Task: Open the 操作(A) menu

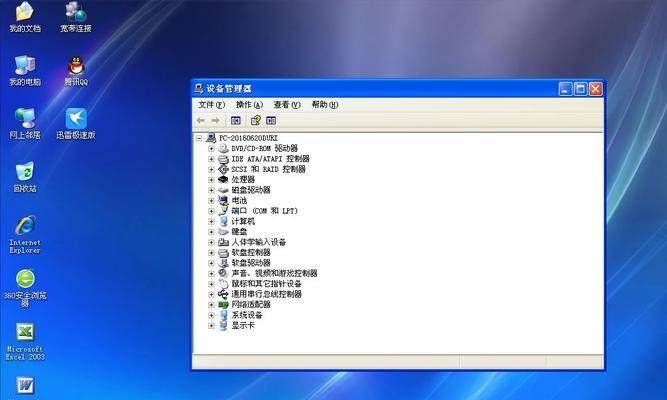Action: coord(249,104)
